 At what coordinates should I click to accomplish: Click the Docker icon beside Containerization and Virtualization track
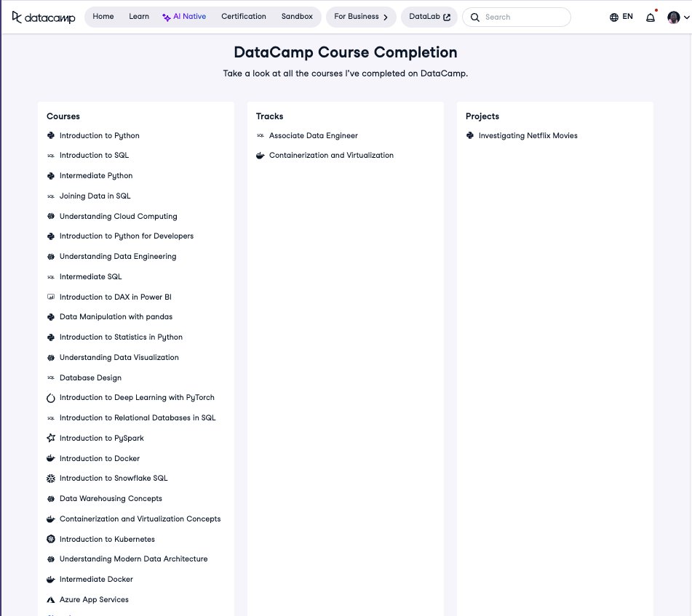[261, 155]
